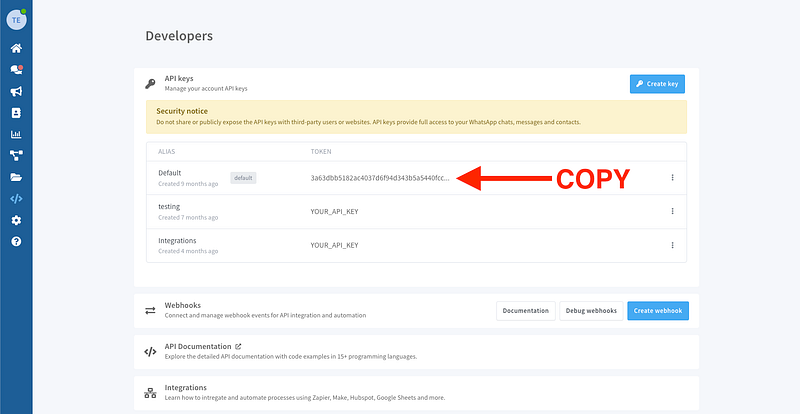
Task: Open options menu for testing API key
Action: click(x=672, y=211)
